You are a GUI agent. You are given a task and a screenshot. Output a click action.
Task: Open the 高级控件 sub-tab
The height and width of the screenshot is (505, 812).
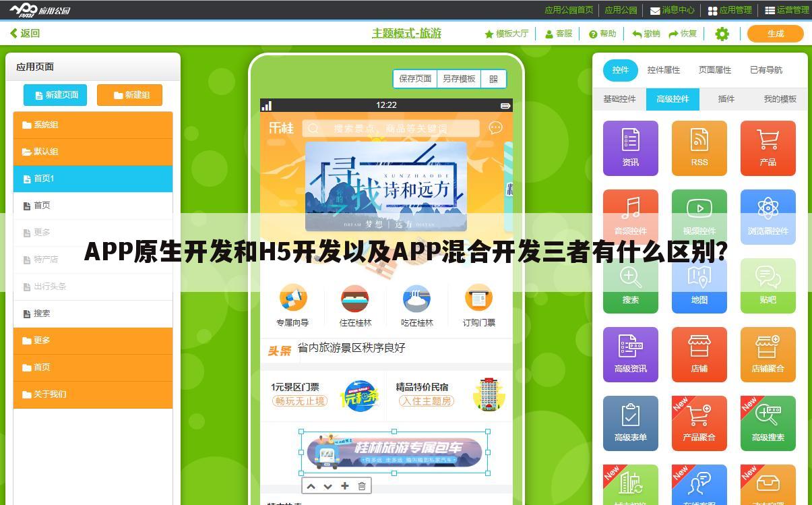(x=673, y=99)
